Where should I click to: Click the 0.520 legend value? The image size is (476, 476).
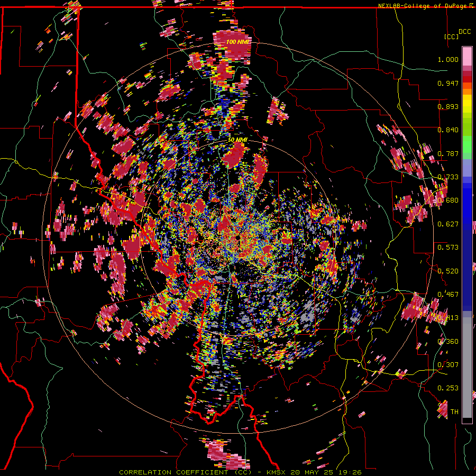tap(448, 271)
